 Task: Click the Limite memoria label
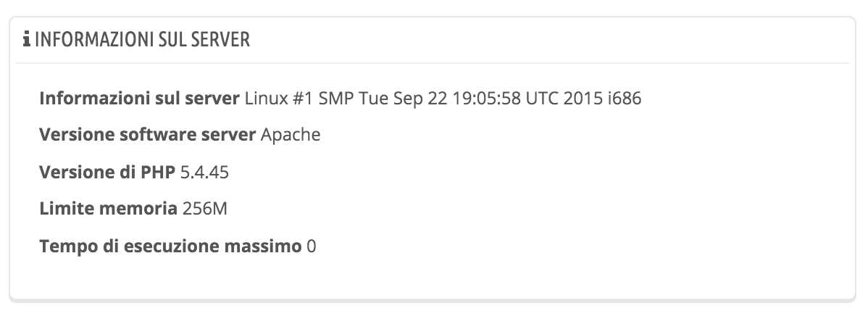[x=107, y=209]
